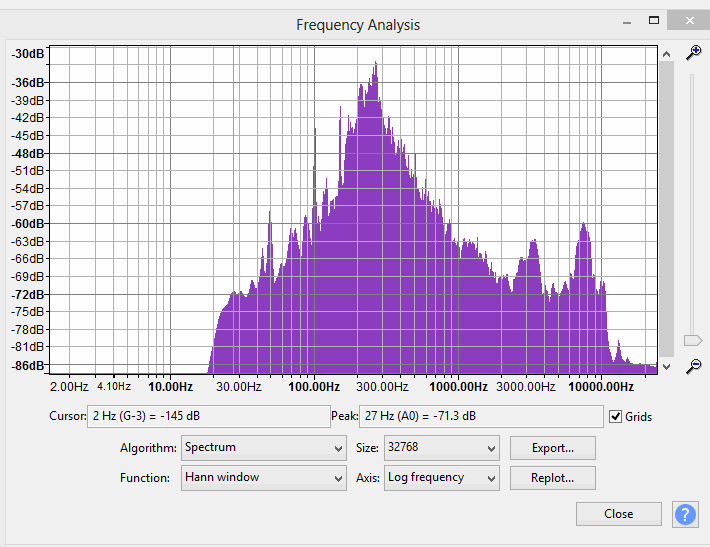
Task: Click the Replot... button
Action: pos(552,478)
